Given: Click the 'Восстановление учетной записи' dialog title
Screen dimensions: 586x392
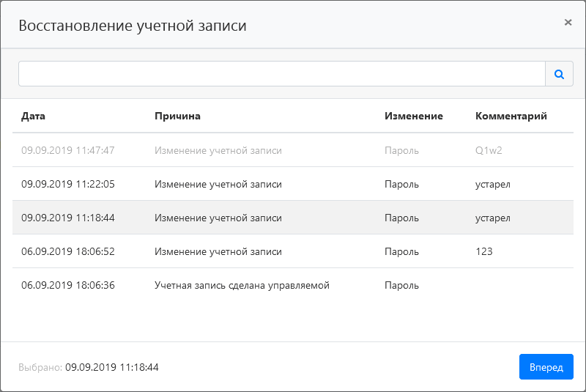Looking at the screenshot, I should [133, 26].
